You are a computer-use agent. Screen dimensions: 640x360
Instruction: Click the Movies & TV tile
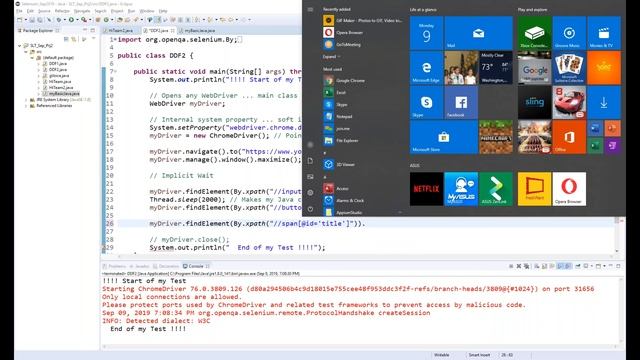pyautogui.click(x=604, y=33)
